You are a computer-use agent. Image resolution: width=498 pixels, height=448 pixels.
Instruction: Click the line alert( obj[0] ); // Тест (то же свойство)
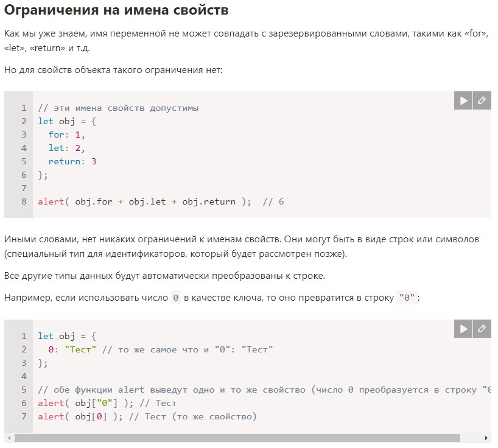click(x=147, y=416)
